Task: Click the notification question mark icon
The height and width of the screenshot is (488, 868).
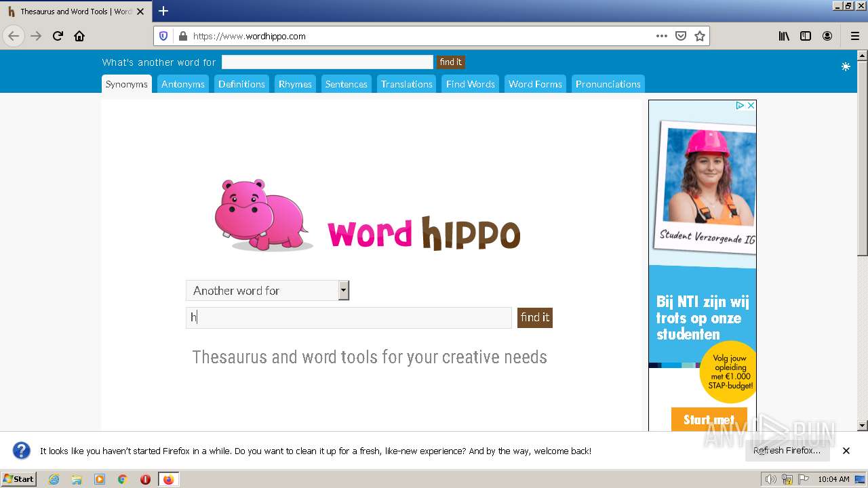Action: pyautogui.click(x=22, y=451)
